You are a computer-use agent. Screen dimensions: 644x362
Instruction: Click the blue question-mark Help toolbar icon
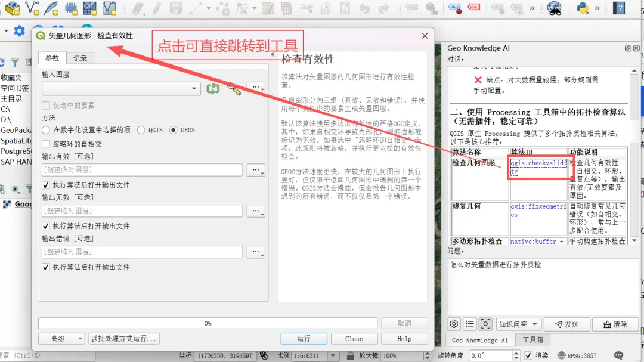619,8
